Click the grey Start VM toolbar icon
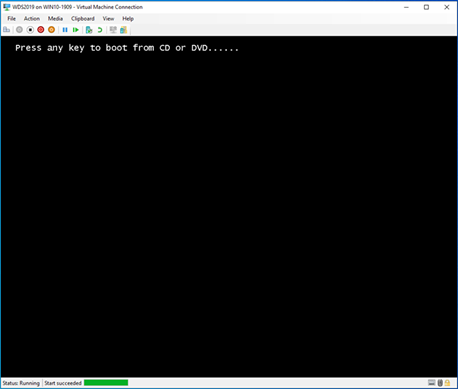 (x=19, y=30)
